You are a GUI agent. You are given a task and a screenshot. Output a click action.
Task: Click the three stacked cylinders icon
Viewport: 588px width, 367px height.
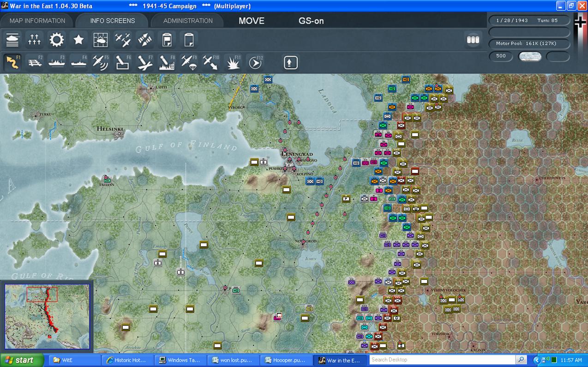[473, 40]
